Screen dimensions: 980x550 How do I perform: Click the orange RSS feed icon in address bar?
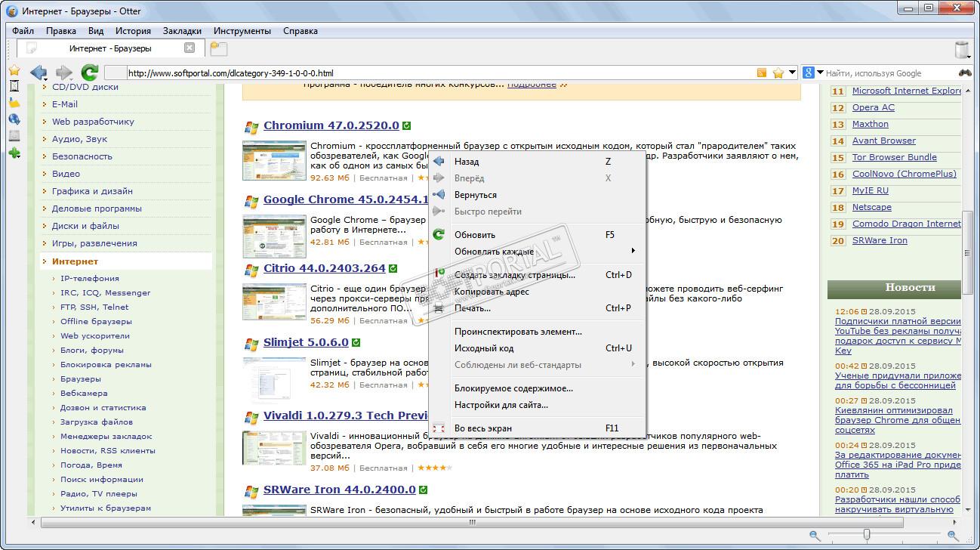[x=762, y=73]
